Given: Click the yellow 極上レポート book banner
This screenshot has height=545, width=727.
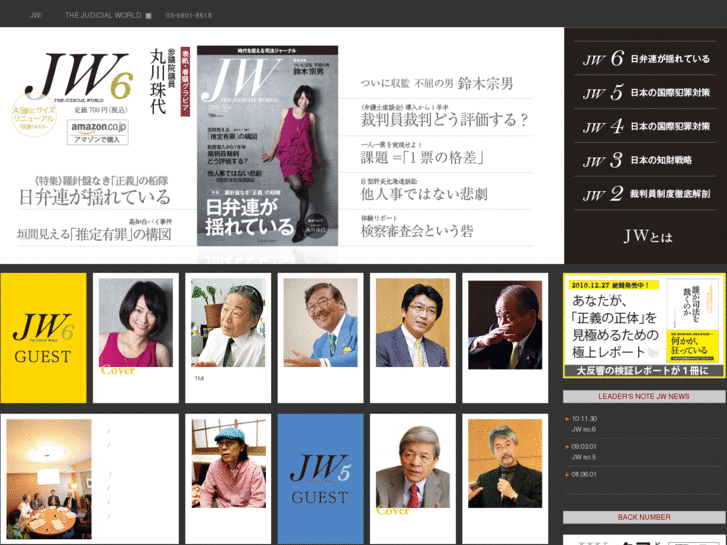Looking at the screenshot, I should coord(644,326).
